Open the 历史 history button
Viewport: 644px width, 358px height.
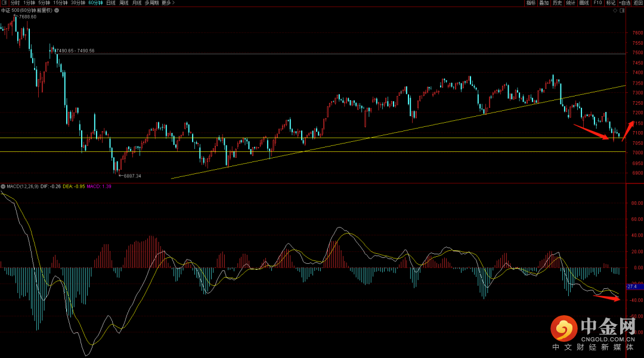558,3
